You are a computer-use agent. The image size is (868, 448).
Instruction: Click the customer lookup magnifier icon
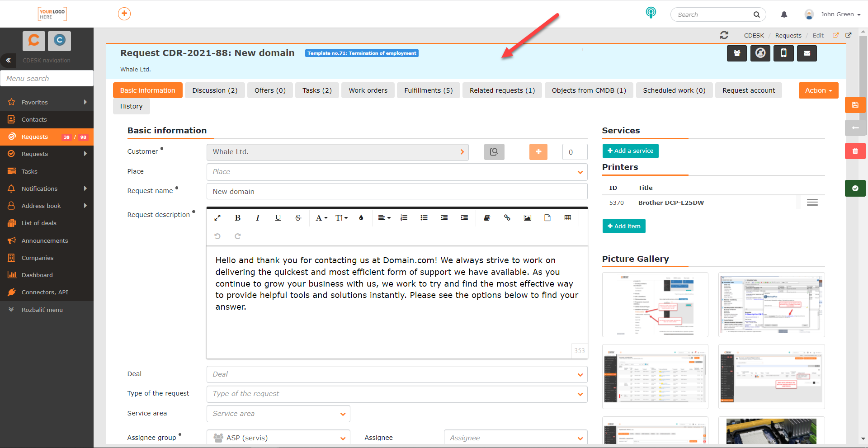tap(494, 152)
